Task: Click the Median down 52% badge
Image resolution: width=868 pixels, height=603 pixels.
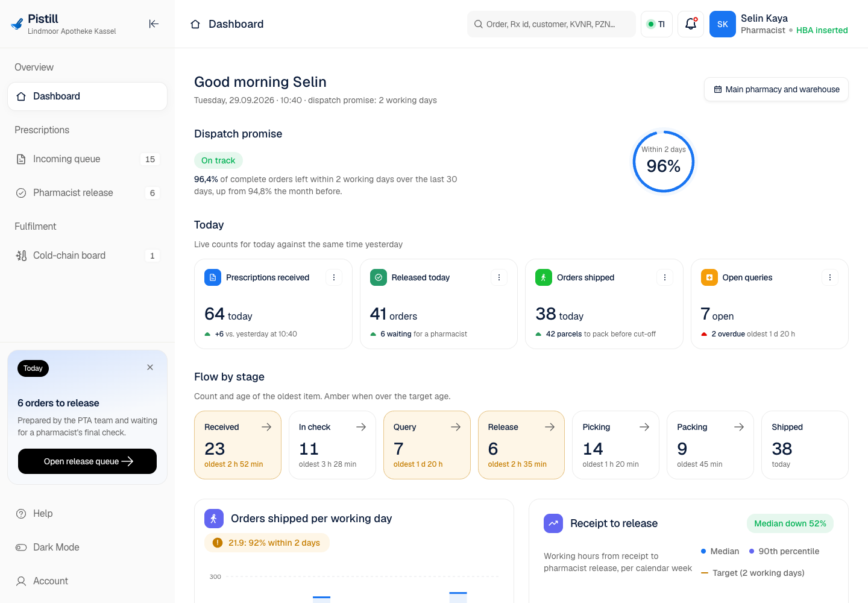Action: (790, 523)
